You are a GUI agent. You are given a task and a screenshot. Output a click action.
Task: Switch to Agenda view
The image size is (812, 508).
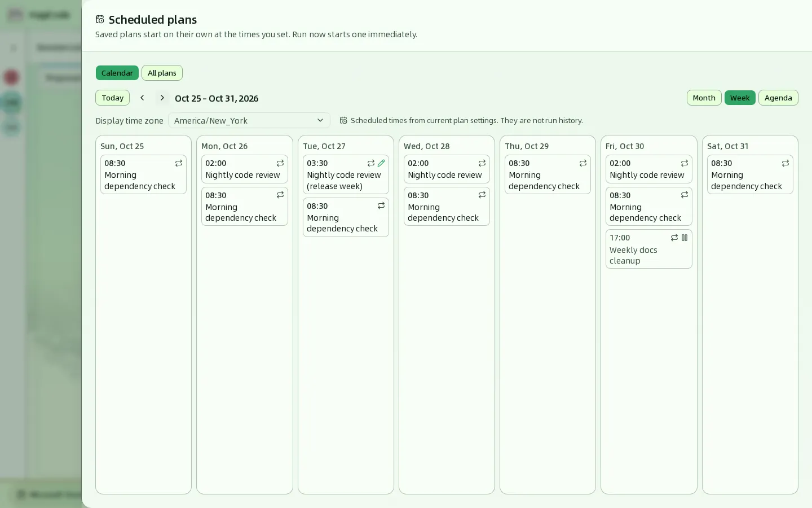pyautogui.click(x=778, y=98)
